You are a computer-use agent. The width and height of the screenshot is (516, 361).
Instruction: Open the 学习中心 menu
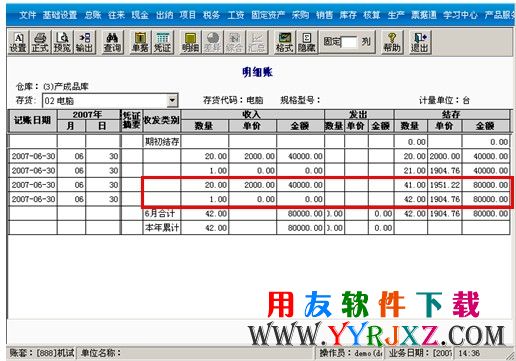pos(460,15)
